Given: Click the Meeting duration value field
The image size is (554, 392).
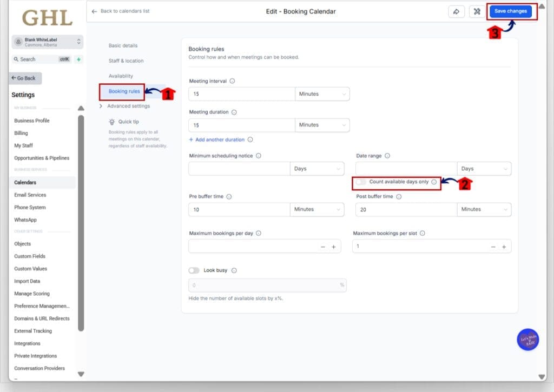Looking at the screenshot, I should [x=242, y=125].
